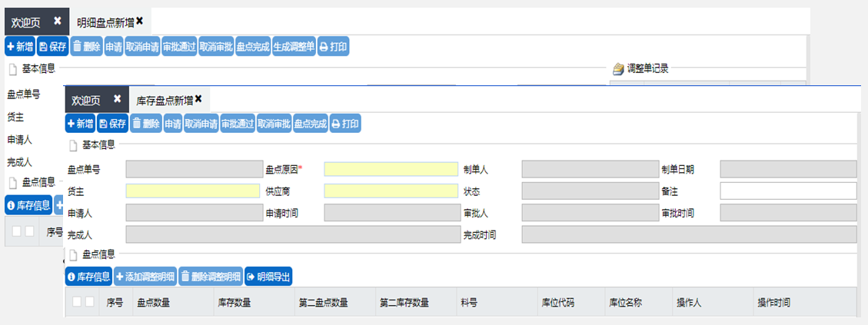Open the 货主 yellow selection field
868x325 pixels.
(192, 191)
